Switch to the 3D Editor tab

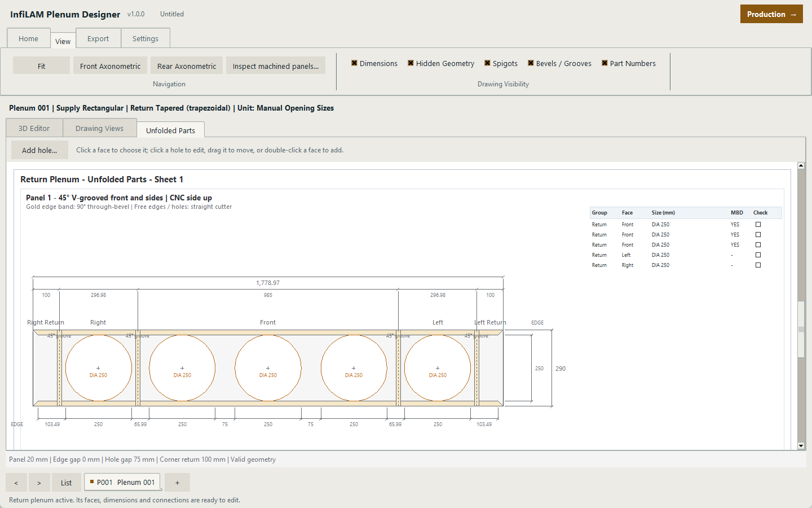pyautogui.click(x=34, y=128)
